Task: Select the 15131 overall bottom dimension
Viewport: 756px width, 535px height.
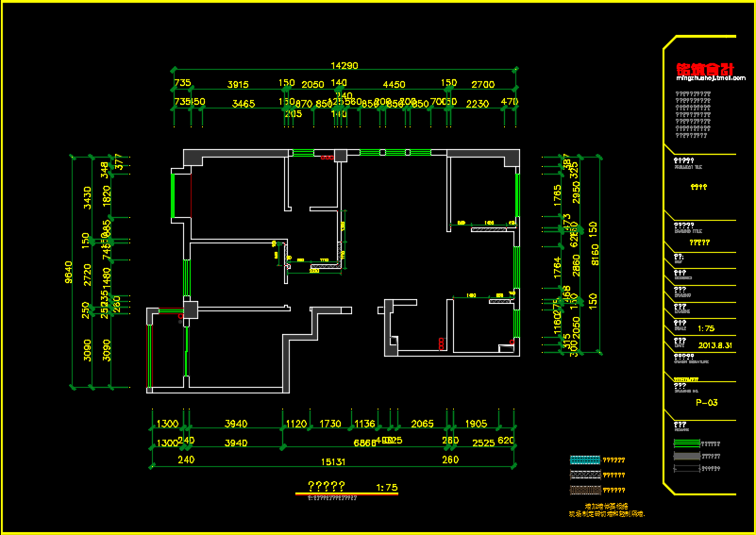Action: pos(333,461)
